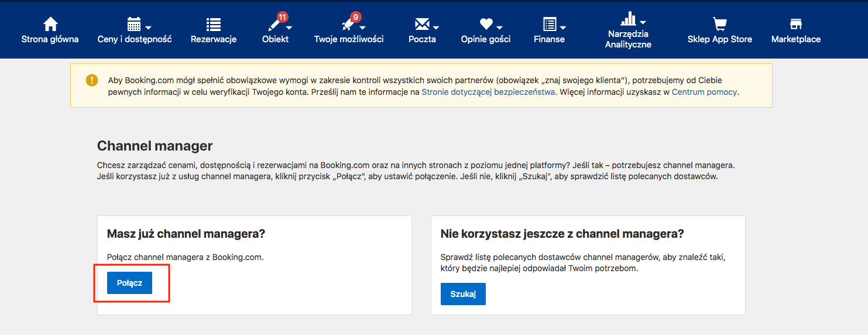The width and height of the screenshot is (868, 335).
Task: Open the Strona główna menu label
Action: pos(50,39)
